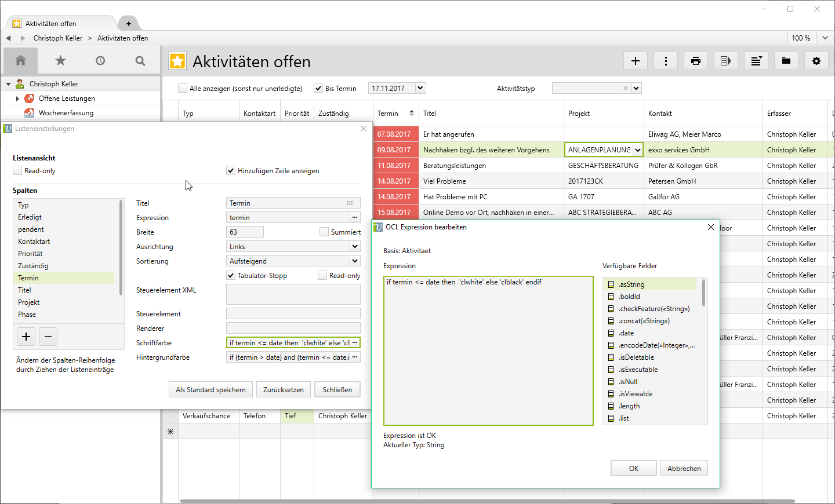The height and width of the screenshot is (504, 835).
Task: Open the history clock icon
Action: click(100, 61)
